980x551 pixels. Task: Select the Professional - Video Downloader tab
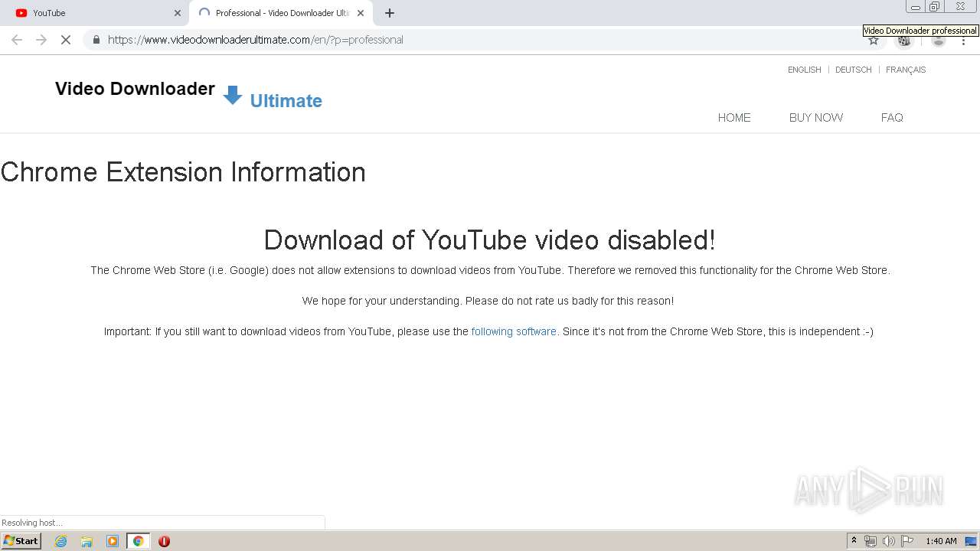(281, 13)
